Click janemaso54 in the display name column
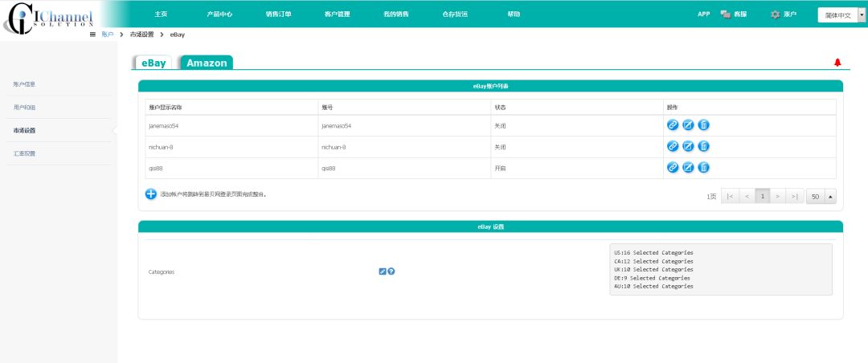Image resolution: width=868 pixels, height=363 pixels. point(164,125)
